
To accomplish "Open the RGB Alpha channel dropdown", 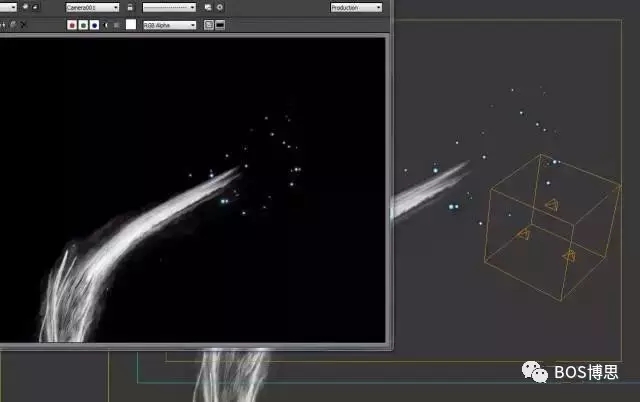I will pos(169,25).
